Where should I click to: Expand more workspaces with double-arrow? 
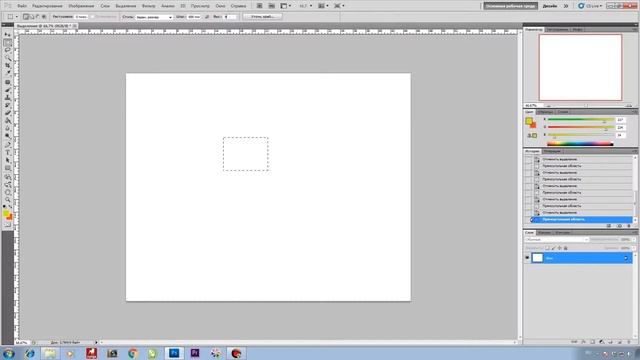pos(566,6)
